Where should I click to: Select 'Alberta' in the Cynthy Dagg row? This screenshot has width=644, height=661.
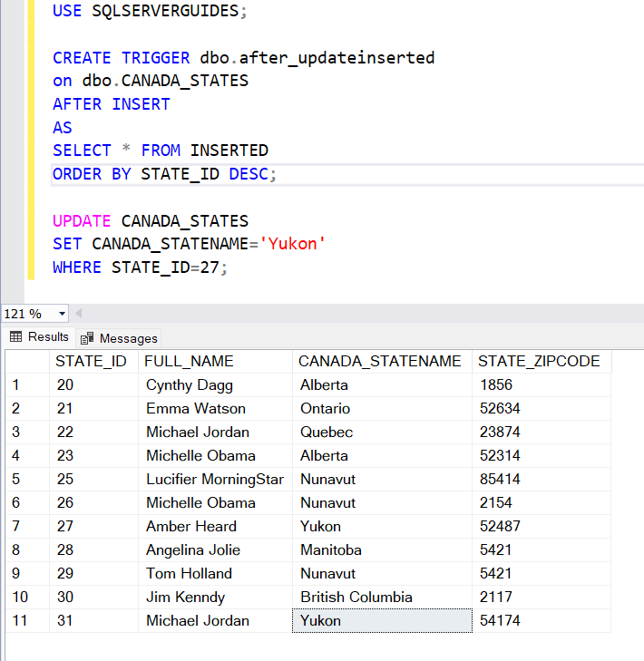coord(382,384)
